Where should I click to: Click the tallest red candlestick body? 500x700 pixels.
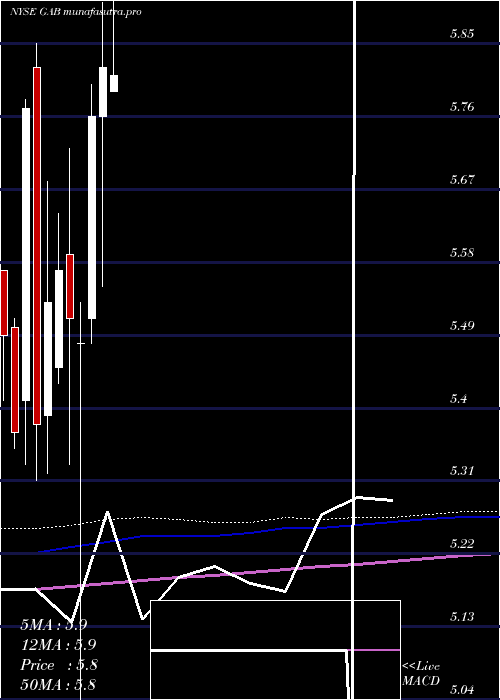[x=37, y=246]
